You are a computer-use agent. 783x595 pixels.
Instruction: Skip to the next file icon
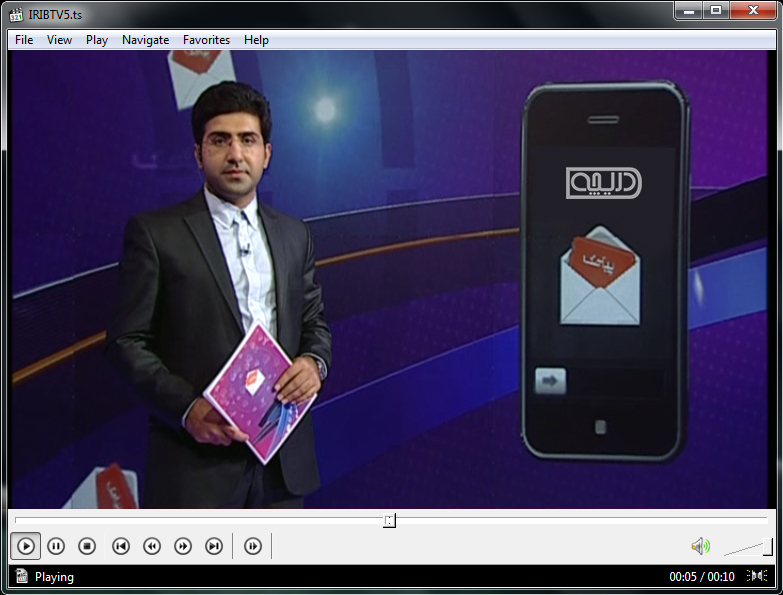pyautogui.click(x=214, y=546)
